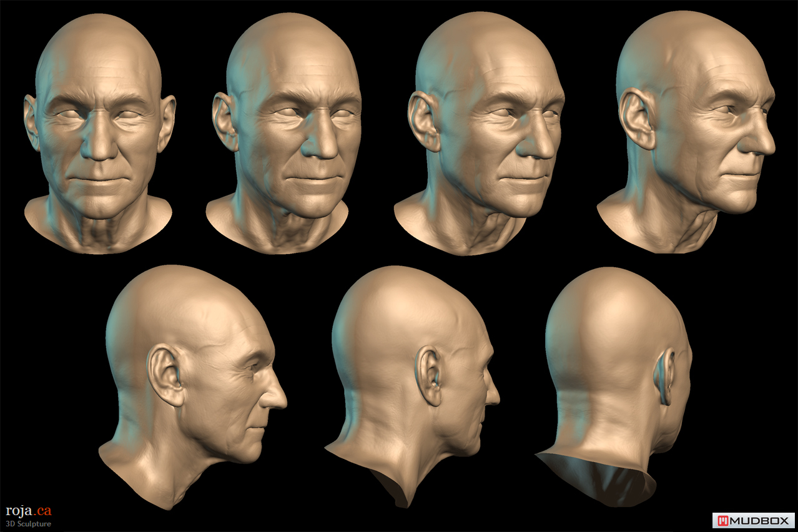
Task: Select the bottom-middle rear three-quarter head render
Action: pyautogui.click(x=412, y=387)
